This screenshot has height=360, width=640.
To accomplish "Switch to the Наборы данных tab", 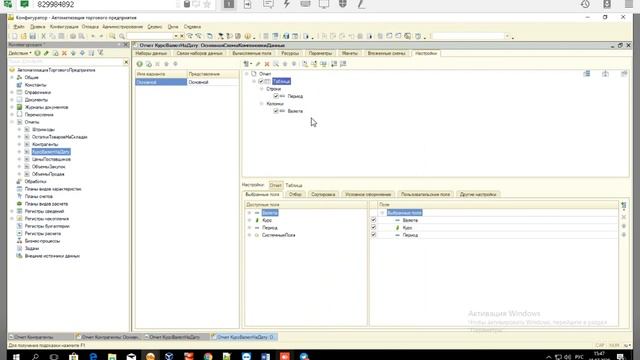I will 151,53.
